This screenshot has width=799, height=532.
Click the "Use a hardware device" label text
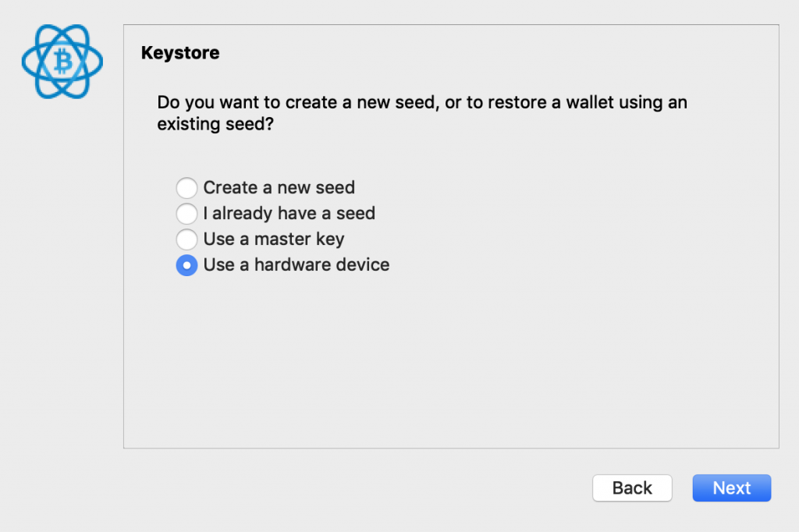click(x=296, y=265)
